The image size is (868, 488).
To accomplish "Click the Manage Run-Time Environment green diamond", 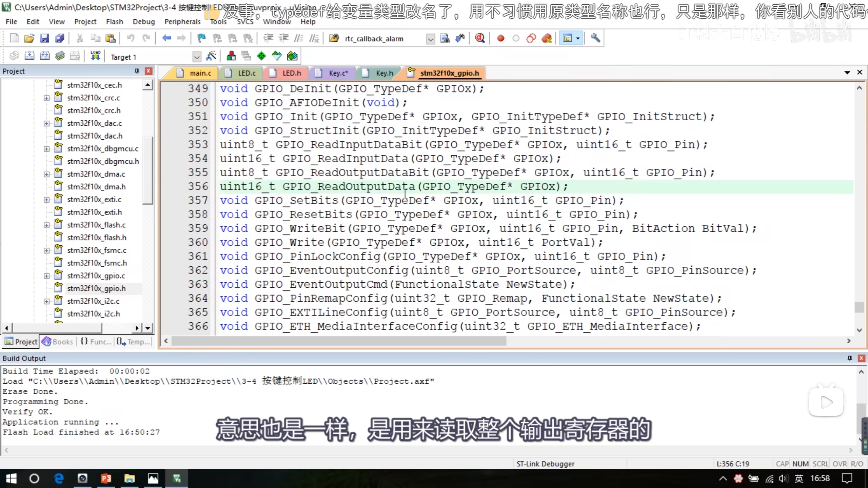I will 261,56.
